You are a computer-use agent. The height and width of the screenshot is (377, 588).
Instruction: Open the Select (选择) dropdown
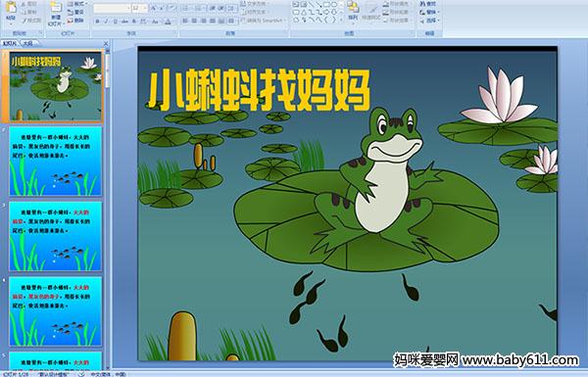(x=430, y=21)
